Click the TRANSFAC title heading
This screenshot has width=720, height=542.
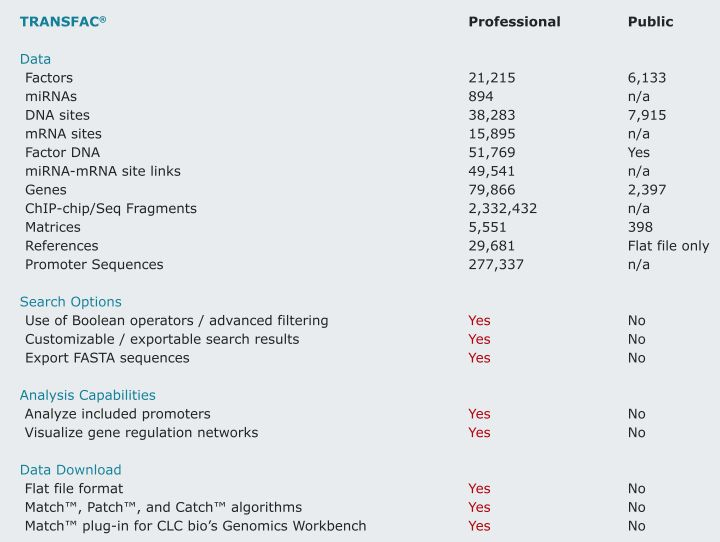click(x=62, y=21)
